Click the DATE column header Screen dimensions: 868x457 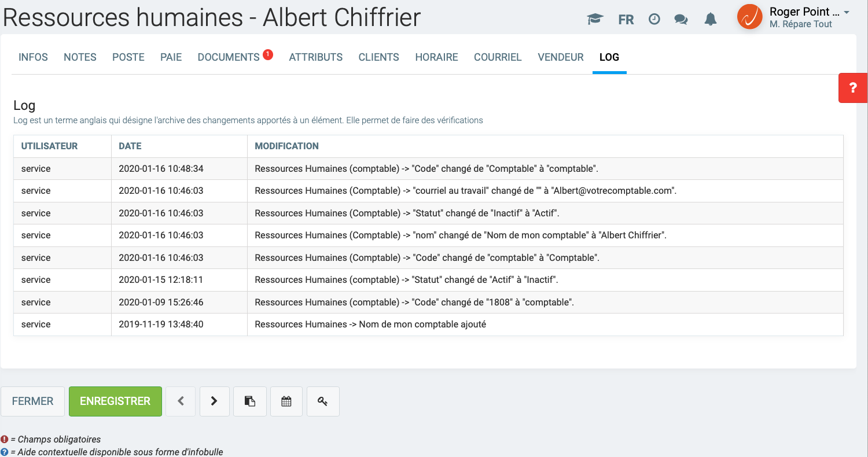[x=130, y=146]
